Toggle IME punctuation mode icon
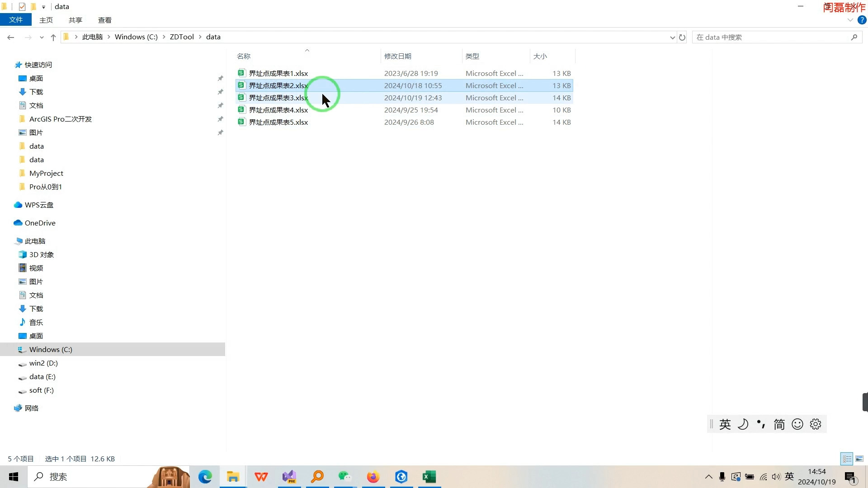Image resolution: width=868 pixels, height=488 pixels. (761, 424)
